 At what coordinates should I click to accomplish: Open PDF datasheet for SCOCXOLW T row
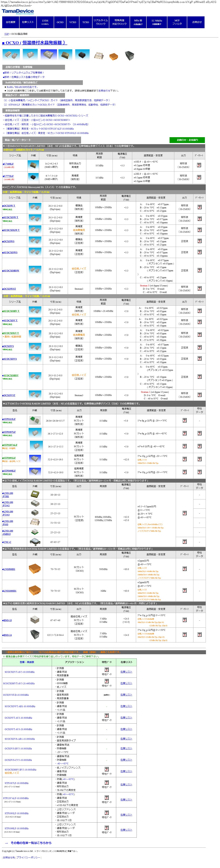[x=199, y=230]
